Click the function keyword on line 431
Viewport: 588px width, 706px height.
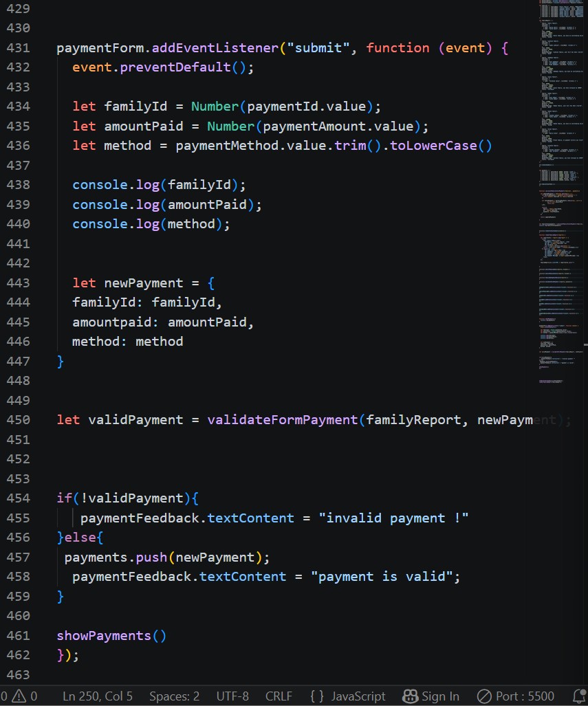(398, 47)
